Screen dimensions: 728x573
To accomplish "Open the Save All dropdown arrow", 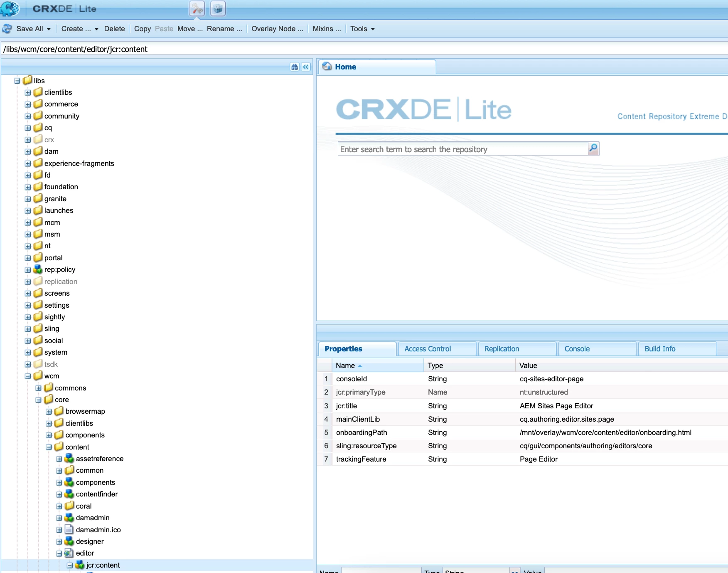I will pyautogui.click(x=49, y=29).
